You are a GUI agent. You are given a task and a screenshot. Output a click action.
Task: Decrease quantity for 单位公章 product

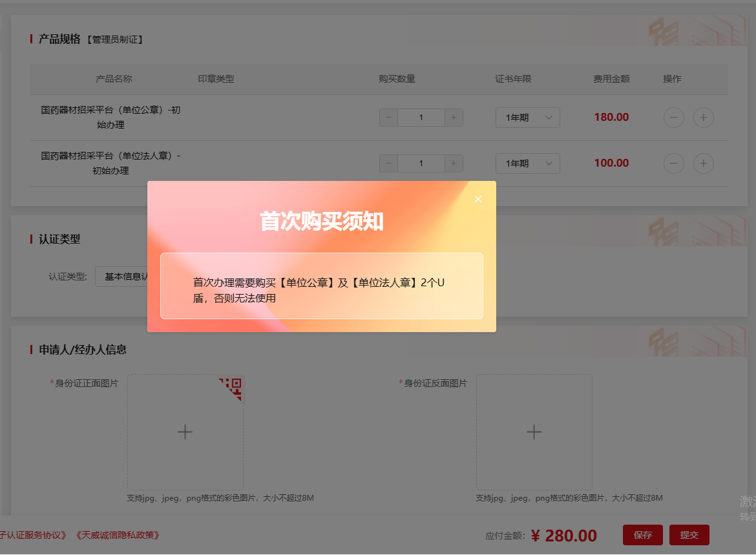388,118
